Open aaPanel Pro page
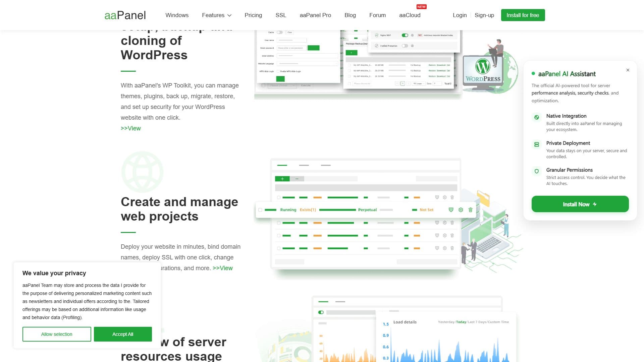Screen dimensions: 644x362 pyautogui.click(x=315, y=15)
